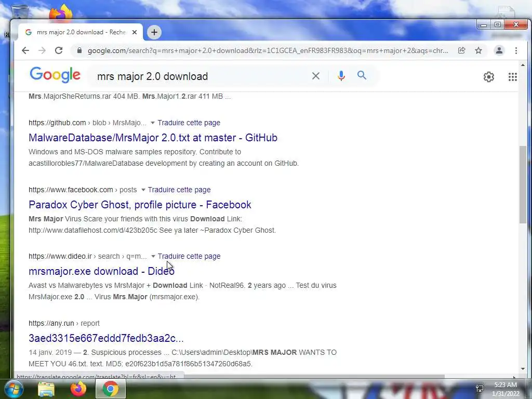
Task: Maximize the Chrome window
Action: tap(497, 25)
